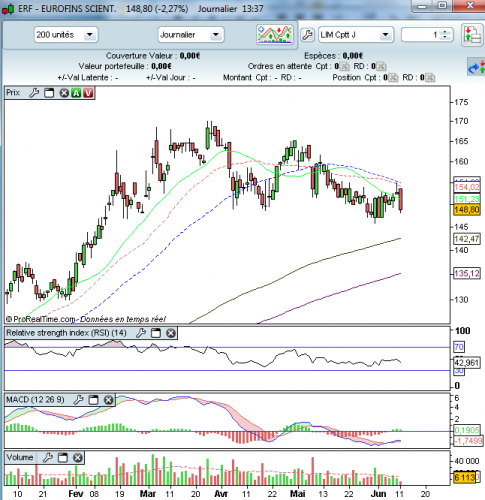
Task: Toggle the MACD panel window maximize icon
Action: 93,399
